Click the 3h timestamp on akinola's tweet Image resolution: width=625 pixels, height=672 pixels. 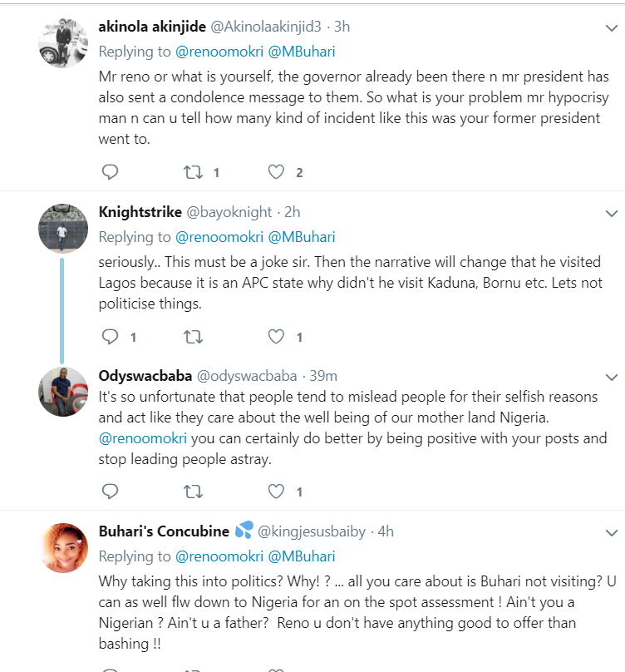click(342, 27)
